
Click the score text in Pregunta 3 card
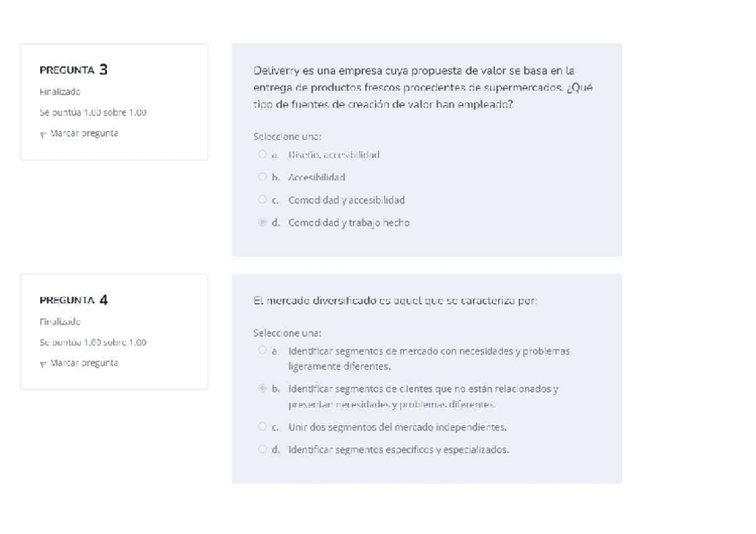pos(93,112)
